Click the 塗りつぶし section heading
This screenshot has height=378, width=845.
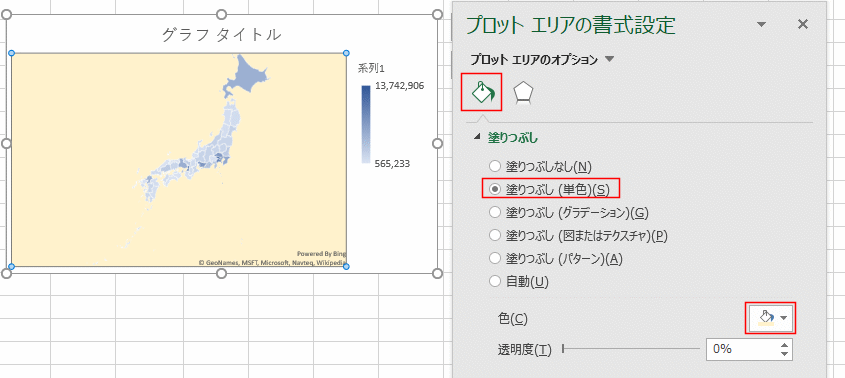click(512, 138)
